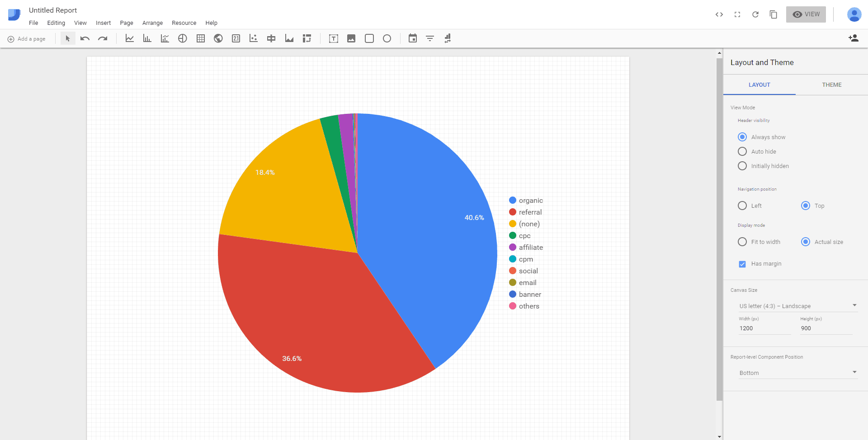The width and height of the screenshot is (868, 440).
Task: Add a geo map chart
Action: click(218, 38)
